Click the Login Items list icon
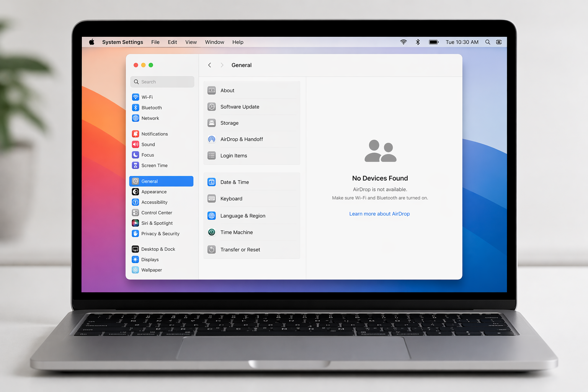This screenshot has height=392, width=588. click(212, 155)
